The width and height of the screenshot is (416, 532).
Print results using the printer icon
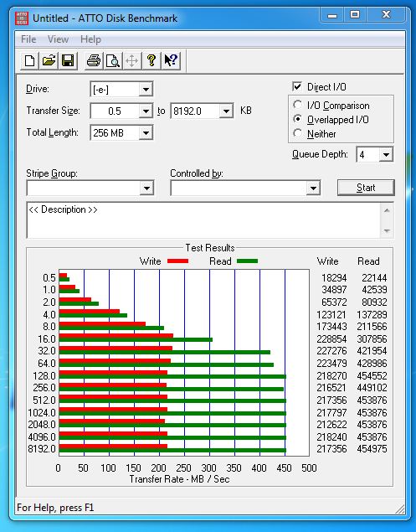click(94, 61)
